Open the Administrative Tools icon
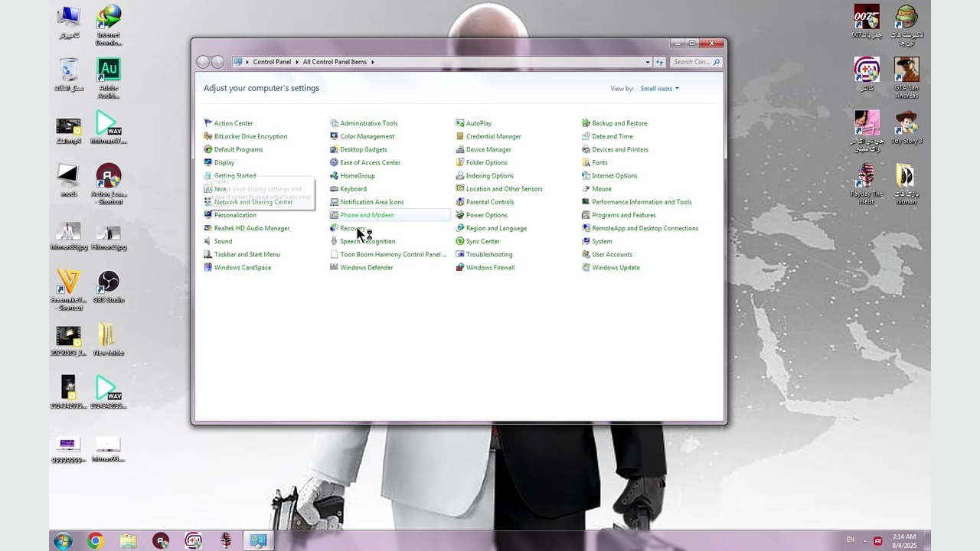The width and height of the screenshot is (980, 551). [x=334, y=123]
